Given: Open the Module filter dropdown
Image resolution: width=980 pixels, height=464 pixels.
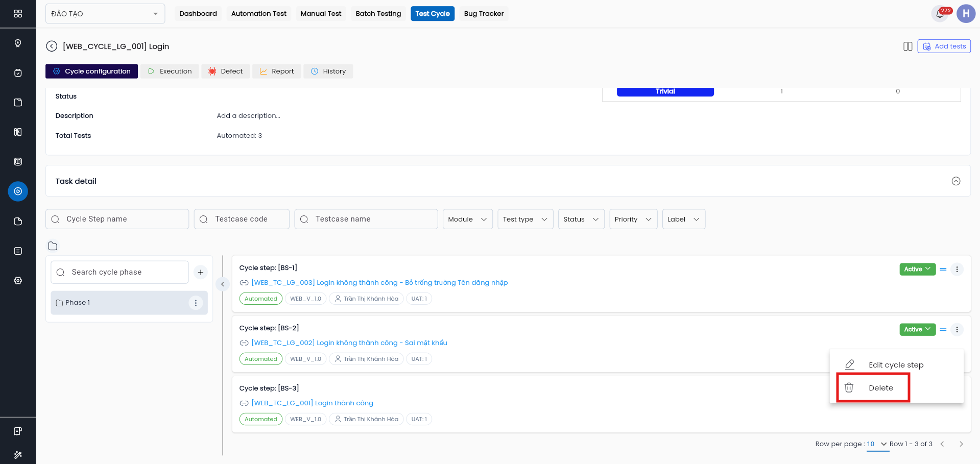Looking at the screenshot, I should (467, 219).
